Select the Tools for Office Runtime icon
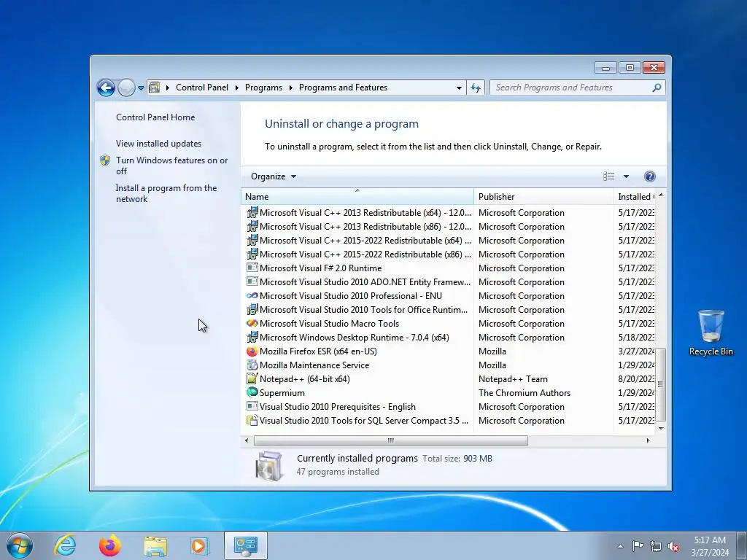 pyautogui.click(x=252, y=309)
